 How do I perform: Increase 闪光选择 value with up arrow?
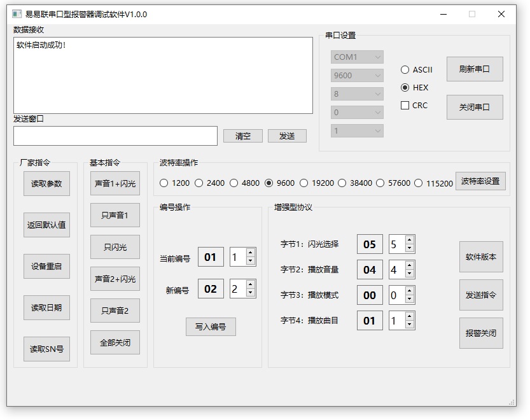409,240
